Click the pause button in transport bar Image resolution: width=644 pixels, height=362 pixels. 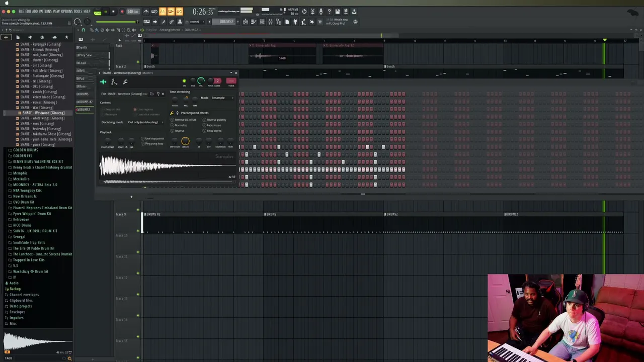coord(106,11)
